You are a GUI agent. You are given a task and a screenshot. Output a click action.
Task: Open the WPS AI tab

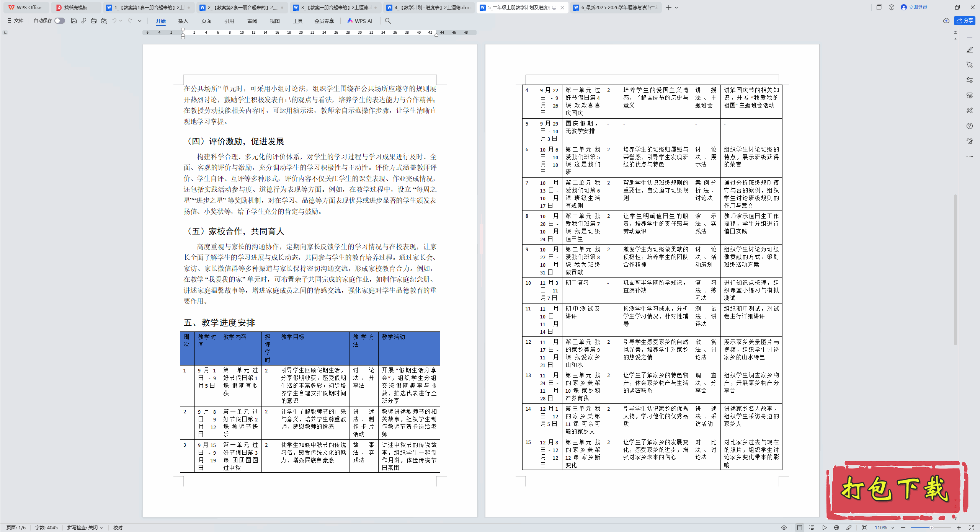[x=360, y=21]
